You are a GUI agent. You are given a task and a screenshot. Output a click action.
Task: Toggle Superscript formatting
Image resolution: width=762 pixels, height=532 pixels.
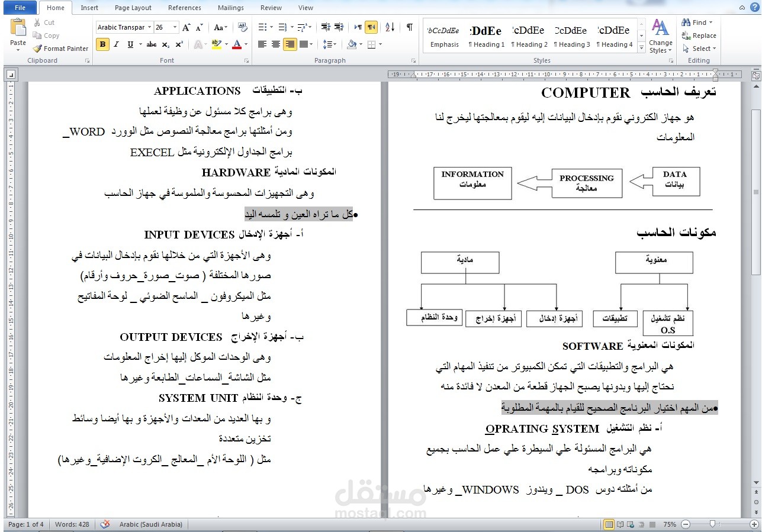tap(179, 44)
